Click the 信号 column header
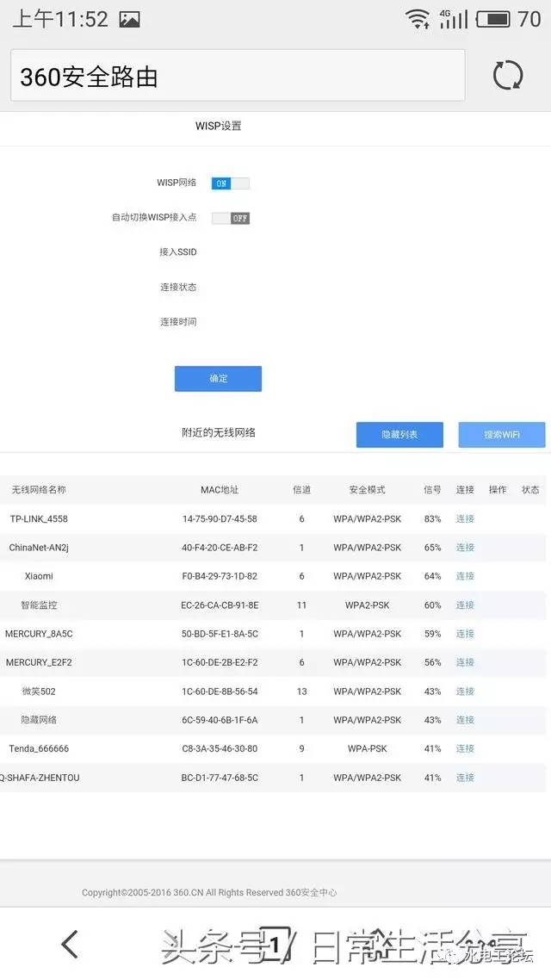This screenshot has width=551, height=980. coord(432,490)
